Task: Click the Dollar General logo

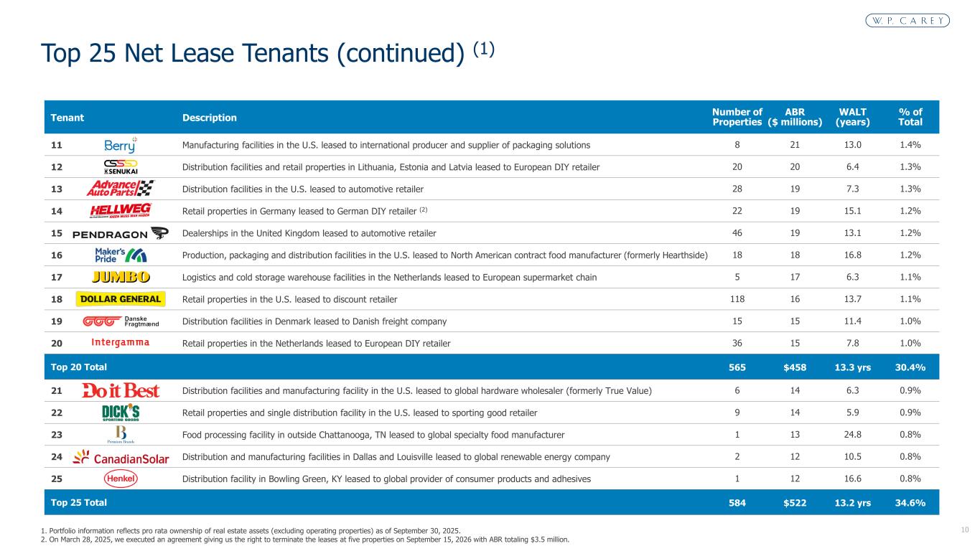Action: coord(120,299)
